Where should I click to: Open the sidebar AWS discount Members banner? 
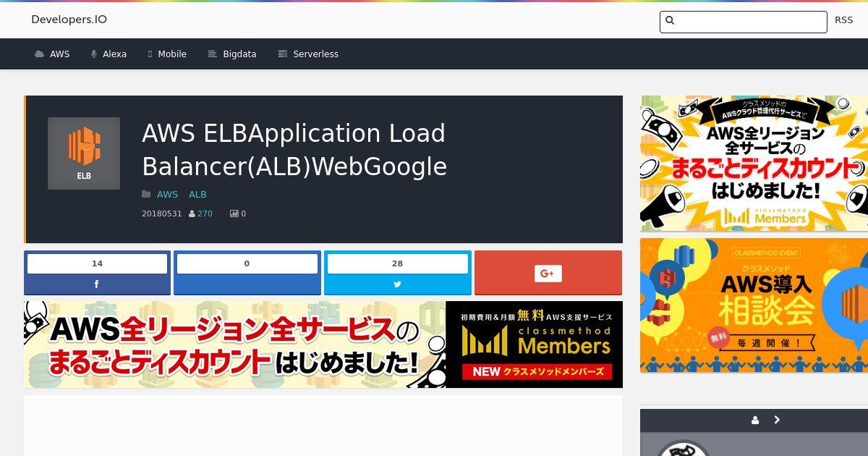coord(754,164)
